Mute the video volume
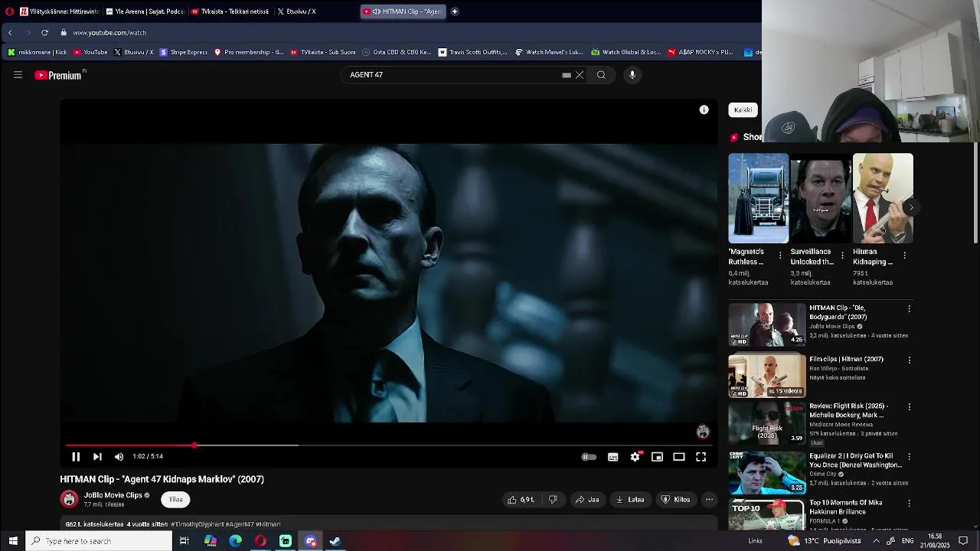Viewport: 980px width, 551px height. tap(119, 457)
